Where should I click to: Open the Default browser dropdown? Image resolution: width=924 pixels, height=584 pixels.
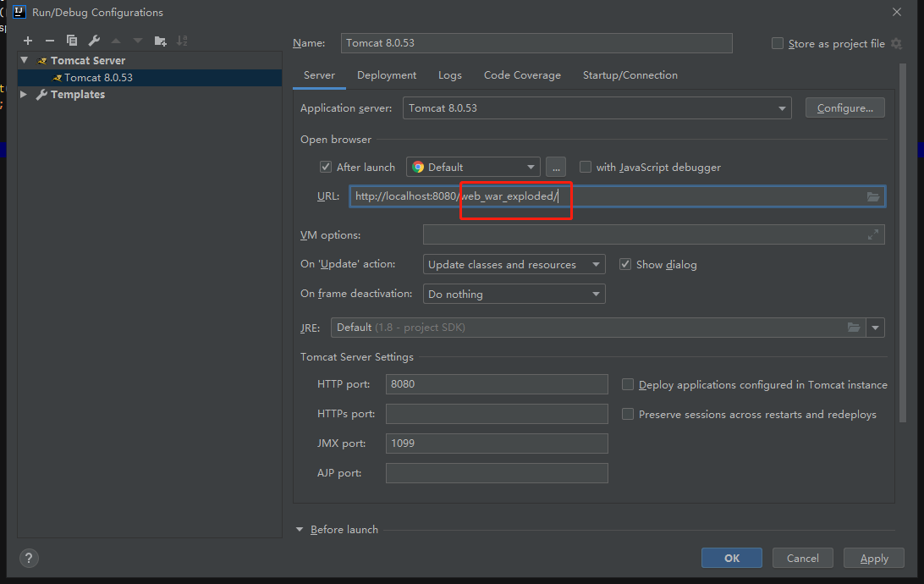(x=473, y=167)
